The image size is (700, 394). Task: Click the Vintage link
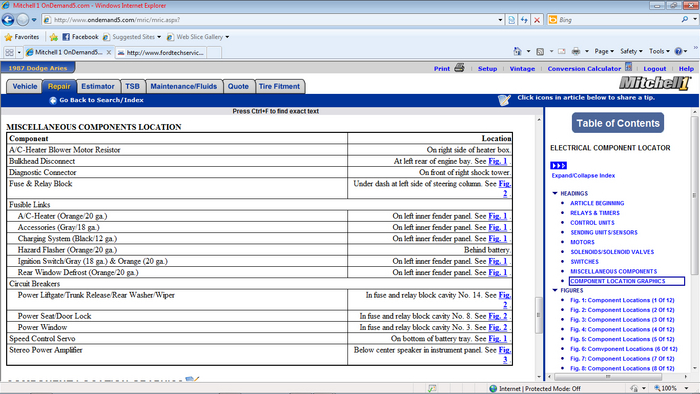click(522, 69)
